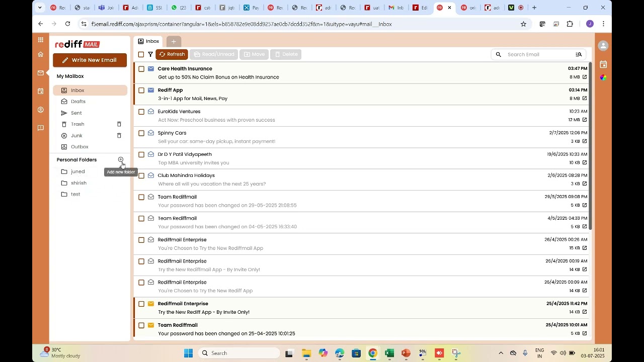
Task: Open Rediff App mail in new window
Action: pyautogui.click(x=585, y=99)
